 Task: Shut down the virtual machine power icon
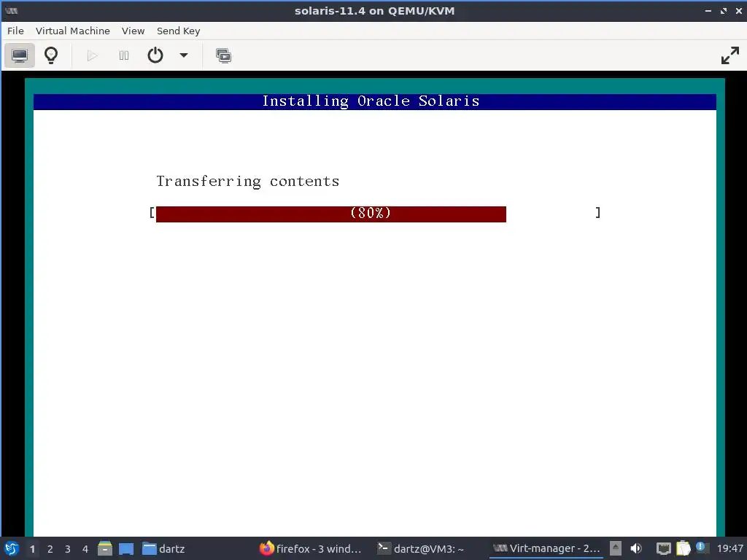point(155,55)
